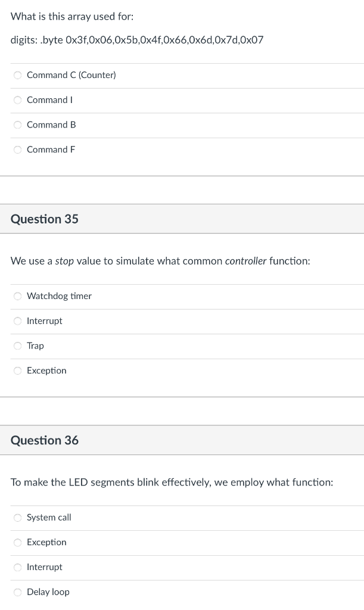The image size is (364, 610).
Task: Select Watchdog timer for Question 35
Action: (x=18, y=296)
